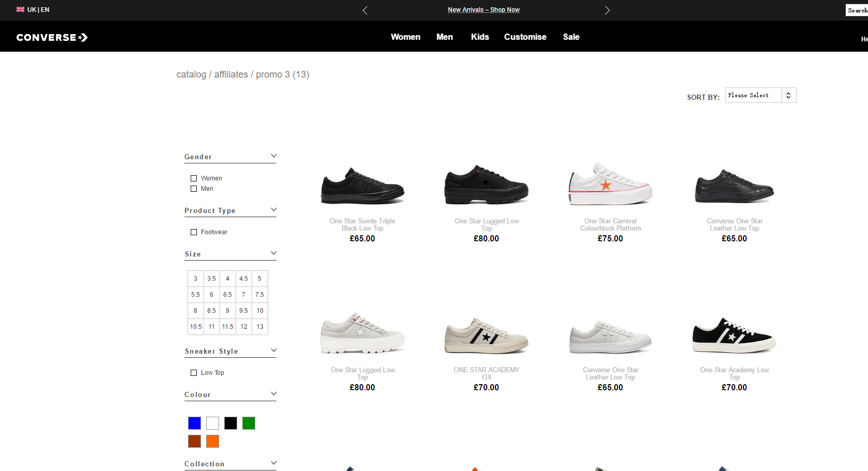The image size is (868, 471).
Task: Select size 11.5
Action: click(227, 327)
